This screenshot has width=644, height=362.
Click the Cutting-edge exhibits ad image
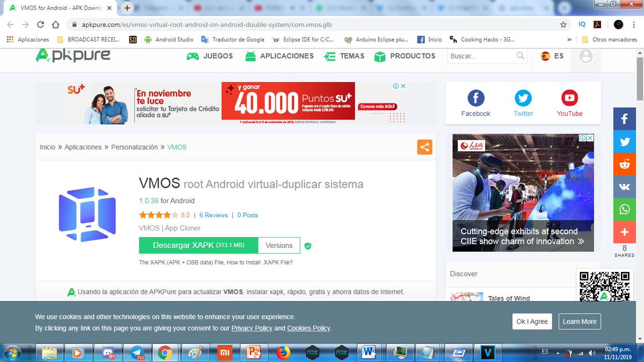tap(523, 193)
